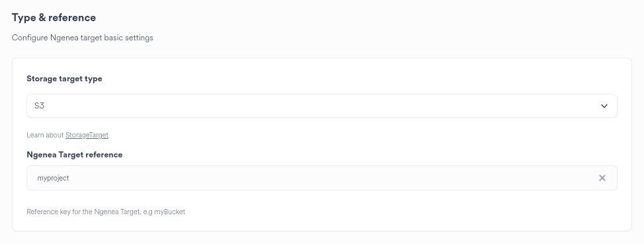Remove myproject using the X icon
644x244 pixels.
tap(602, 178)
